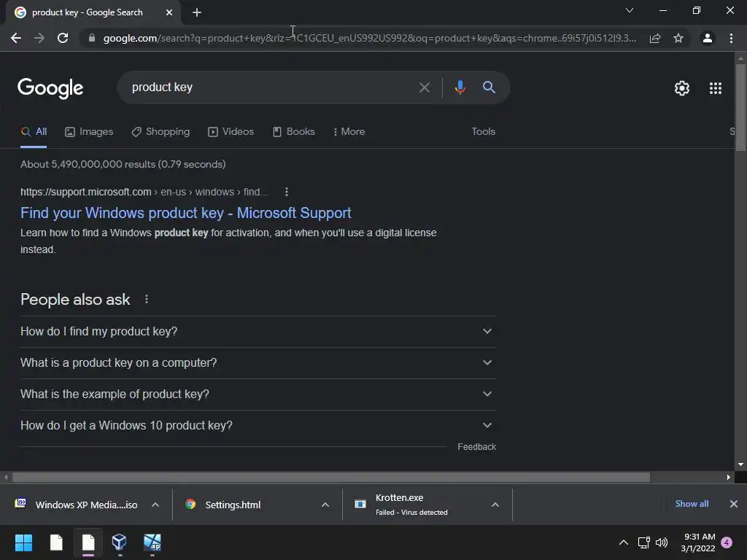Open options for Krotten.exe download

(x=495, y=505)
